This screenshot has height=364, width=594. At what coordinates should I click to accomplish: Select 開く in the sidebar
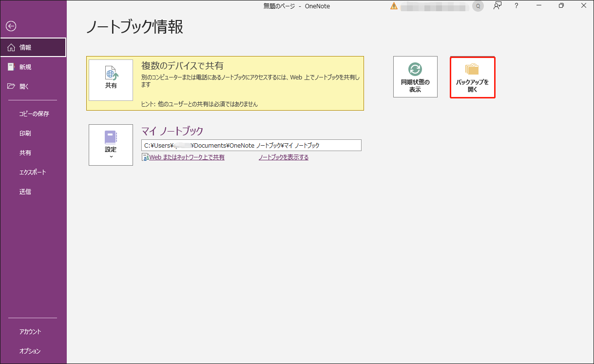(33, 86)
